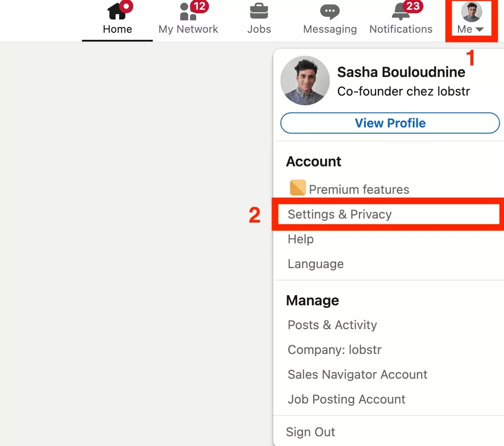Click the View Profile button
Viewport: 504px width, 446px height.
390,123
